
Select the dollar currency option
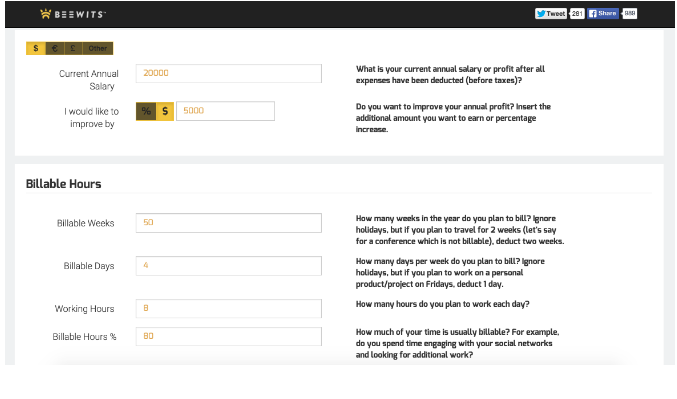[x=36, y=48]
